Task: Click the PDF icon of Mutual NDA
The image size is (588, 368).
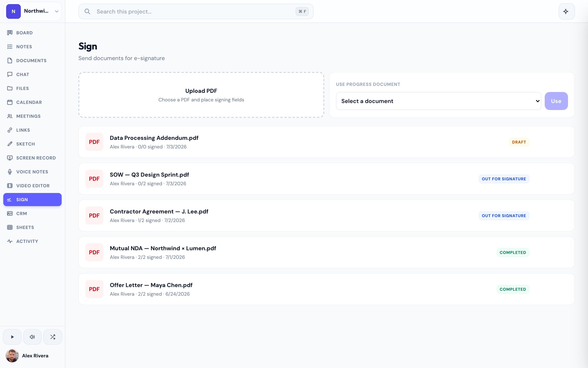Action: click(x=94, y=252)
